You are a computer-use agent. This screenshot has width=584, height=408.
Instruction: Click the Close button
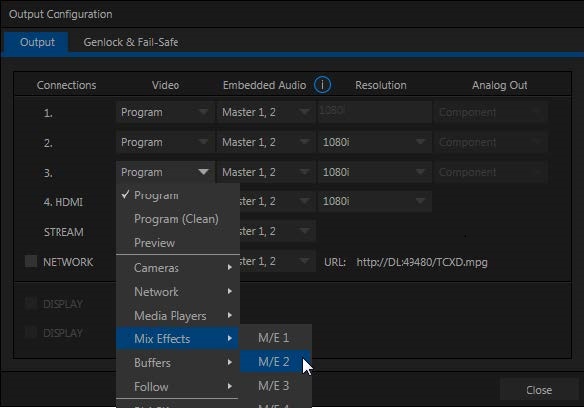pos(539,390)
